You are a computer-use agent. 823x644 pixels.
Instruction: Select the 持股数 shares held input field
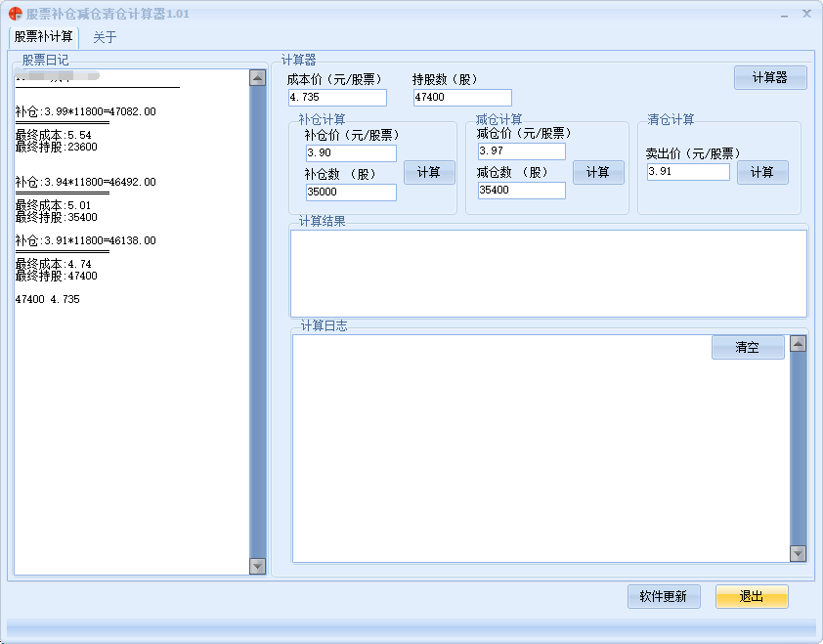click(x=460, y=97)
